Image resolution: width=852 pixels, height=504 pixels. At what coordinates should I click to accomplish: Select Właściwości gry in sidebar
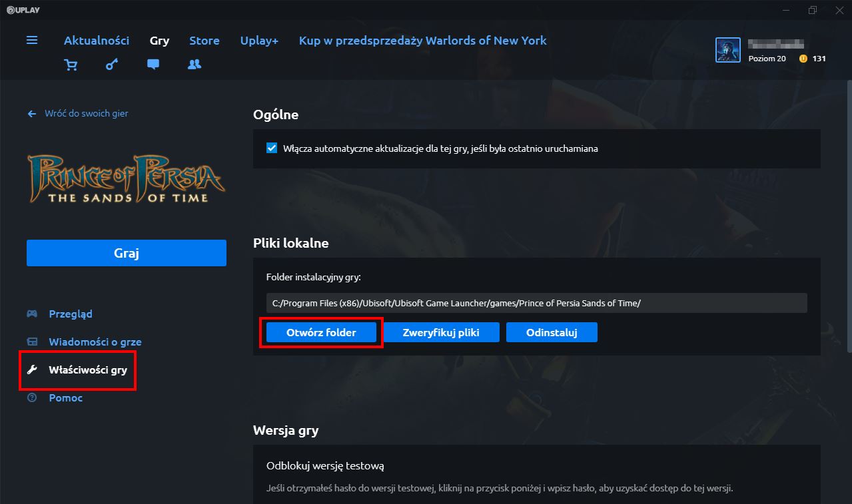click(x=88, y=370)
